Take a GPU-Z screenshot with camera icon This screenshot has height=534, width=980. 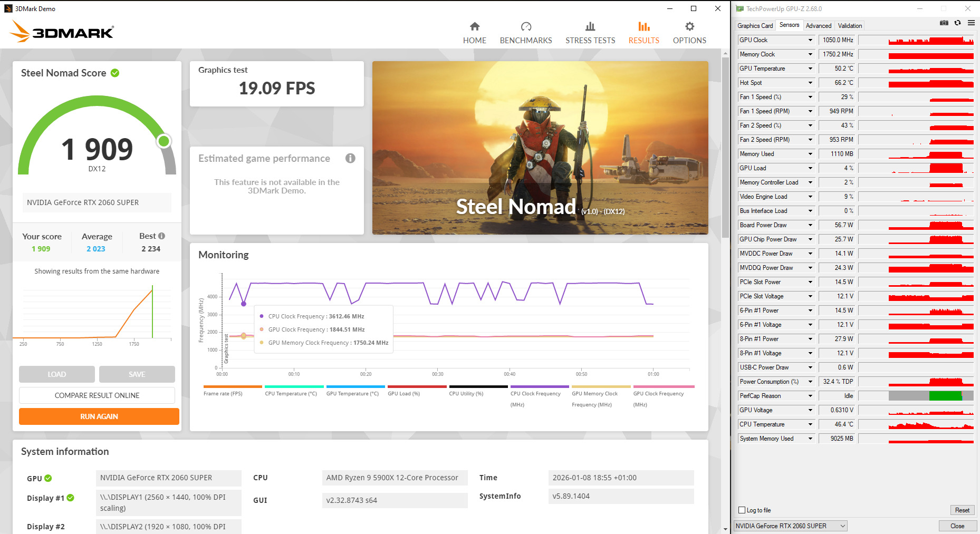tap(944, 23)
